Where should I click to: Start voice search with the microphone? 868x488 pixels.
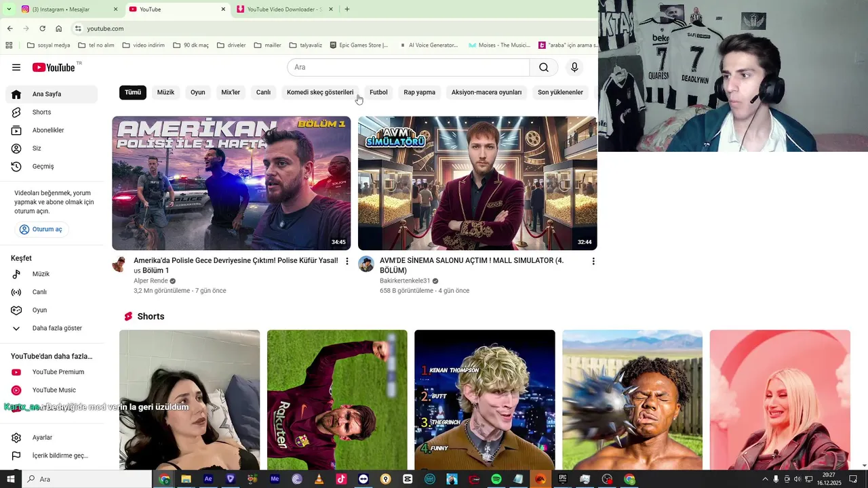(x=574, y=67)
